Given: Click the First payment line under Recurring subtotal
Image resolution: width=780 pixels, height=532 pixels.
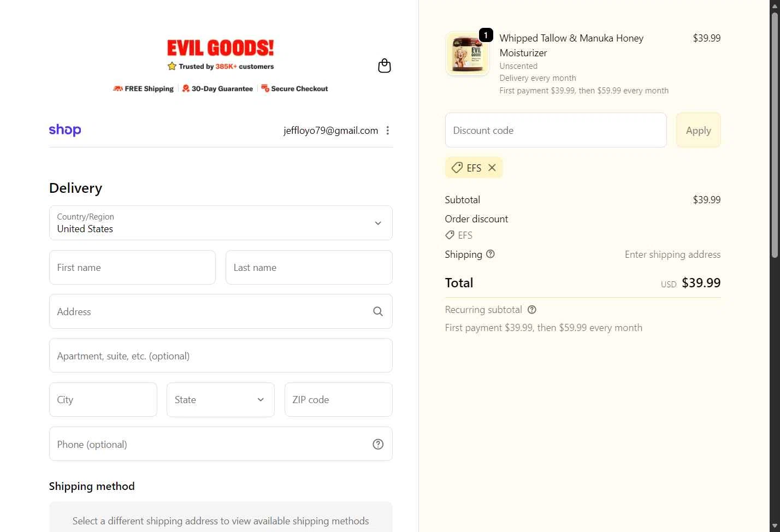Looking at the screenshot, I should click(x=543, y=328).
